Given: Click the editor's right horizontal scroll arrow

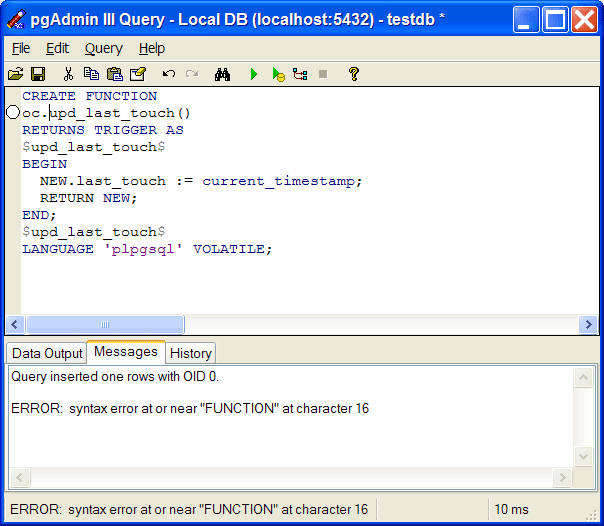Looking at the screenshot, I should (588, 325).
